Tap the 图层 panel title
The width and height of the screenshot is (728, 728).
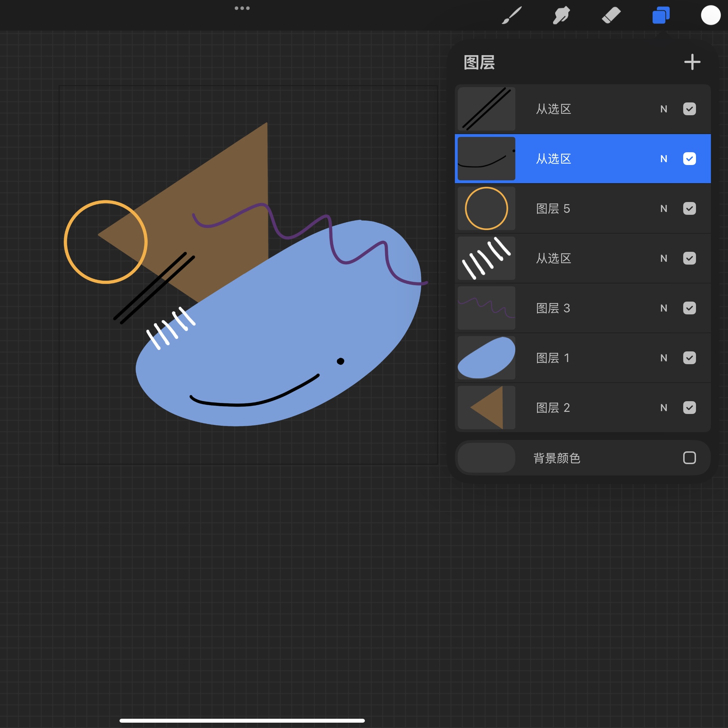[x=479, y=63]
